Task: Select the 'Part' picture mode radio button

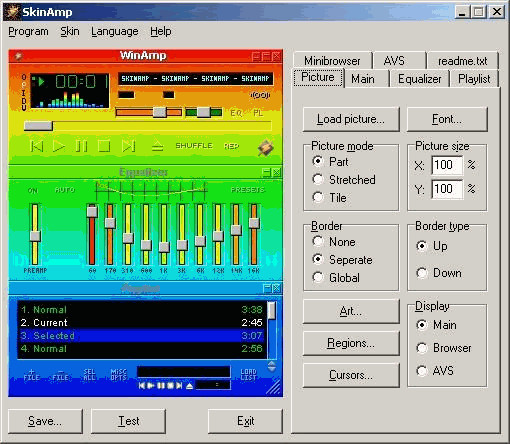Action: coord(318,161)
